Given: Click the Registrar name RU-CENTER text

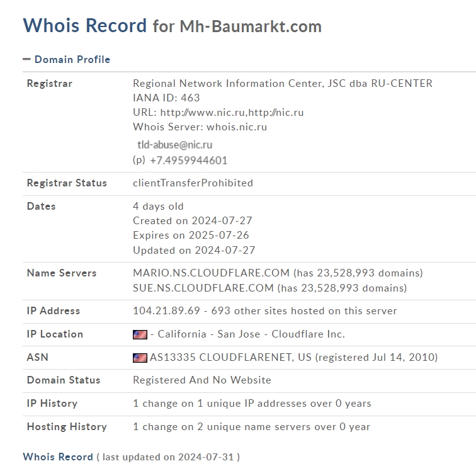Looking at the screenshot, I should [283, 83].
